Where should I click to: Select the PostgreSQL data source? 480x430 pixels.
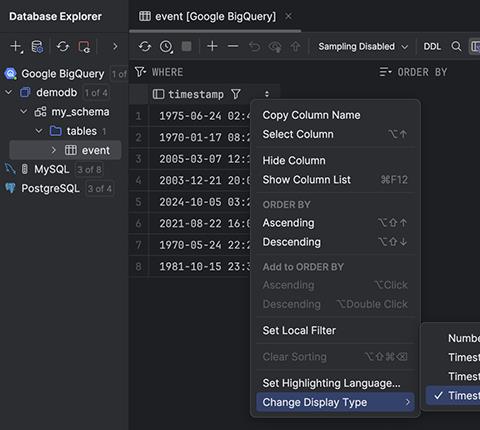(x=50, y=189)
